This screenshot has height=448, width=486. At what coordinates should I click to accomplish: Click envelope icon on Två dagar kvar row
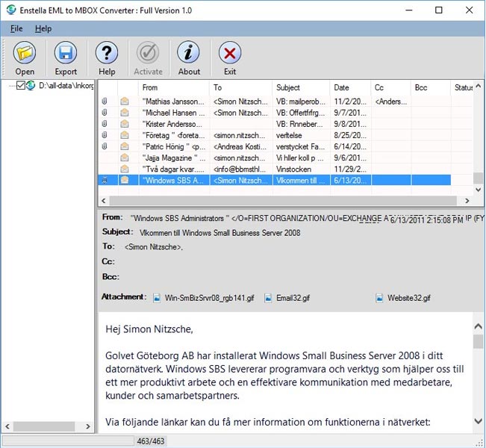(x=125, y=169)
